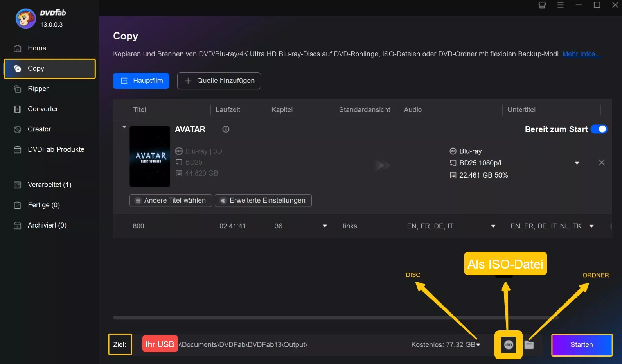Viewport: 622px width, 364px height.
Task: Click the version number 13.0.0.3
Action: [52, 25]
